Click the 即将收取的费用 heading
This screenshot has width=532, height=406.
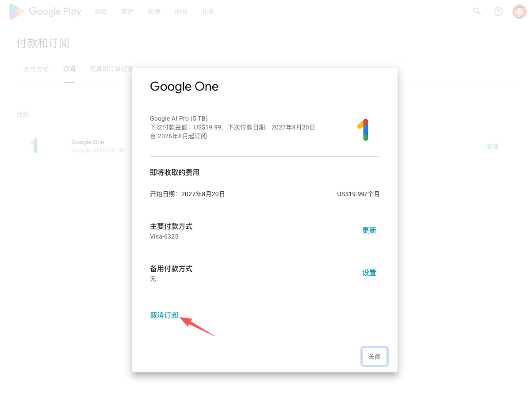coord(175,172)
